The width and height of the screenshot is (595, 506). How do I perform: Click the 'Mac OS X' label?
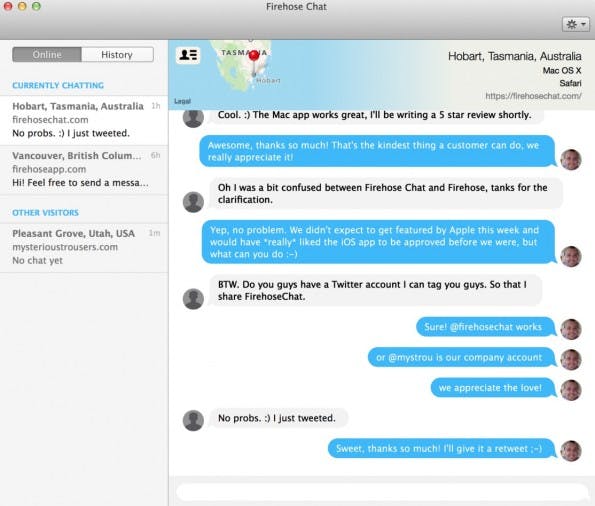(x=562, y=71)
